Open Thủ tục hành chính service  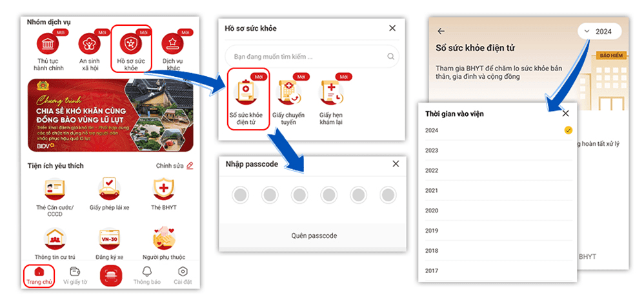pos(48,52)
